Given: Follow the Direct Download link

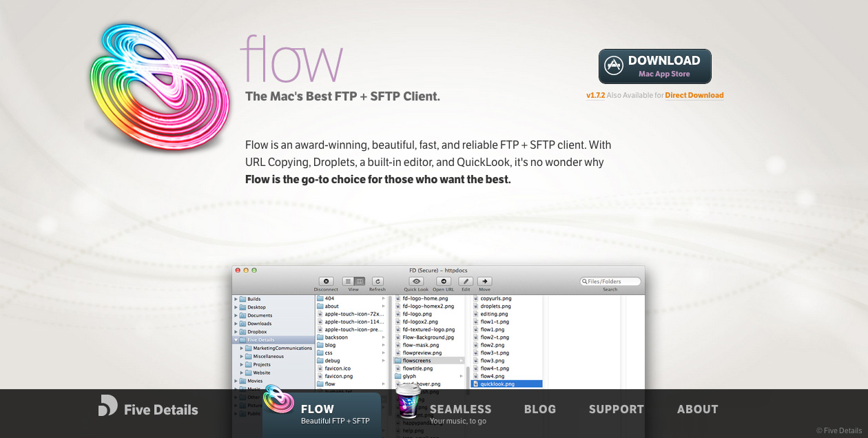Looking at the screenshot, I should pyautogui.click(x=694, y=96).
